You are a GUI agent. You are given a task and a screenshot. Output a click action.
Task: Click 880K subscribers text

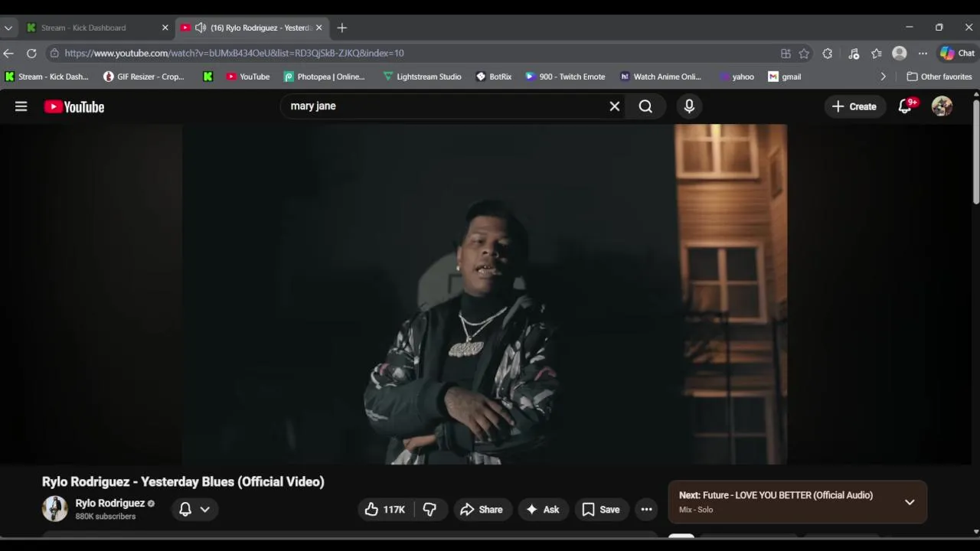[106, 517]
